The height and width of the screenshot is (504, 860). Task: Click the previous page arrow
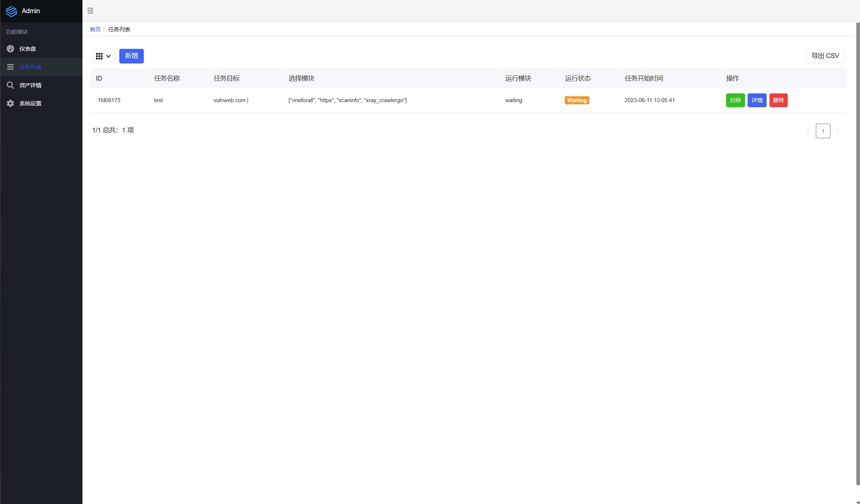tap(808, 131)
